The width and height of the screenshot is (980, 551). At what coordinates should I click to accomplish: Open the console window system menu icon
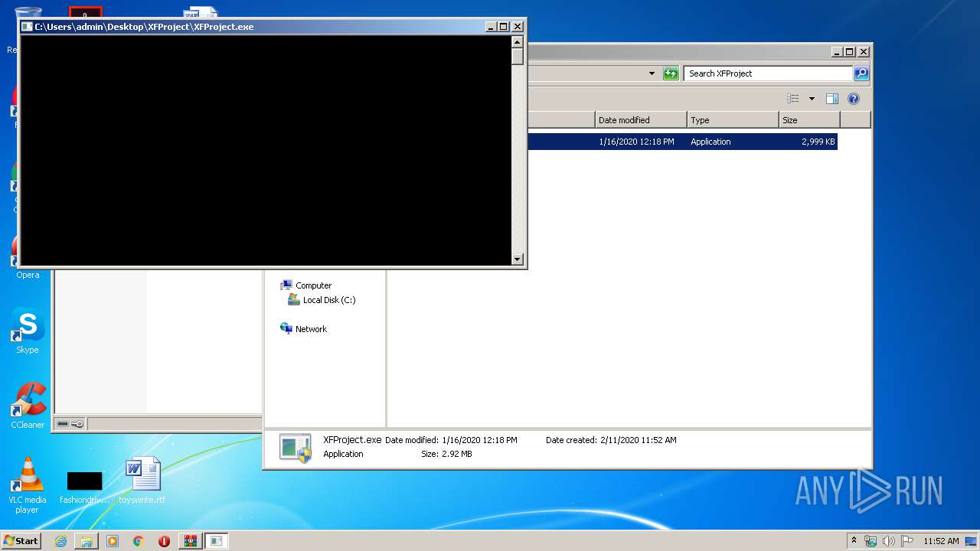tap(27, 27)
